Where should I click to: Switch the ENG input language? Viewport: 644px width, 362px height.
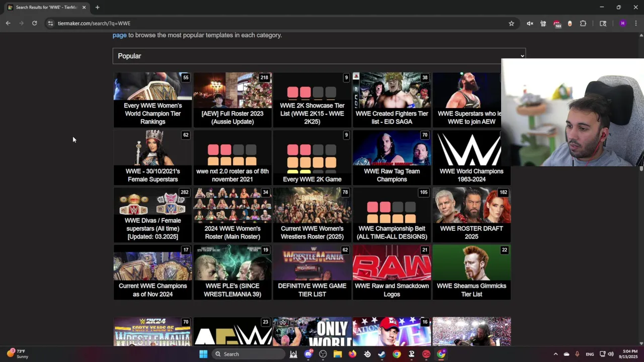(x=590, y=354)
